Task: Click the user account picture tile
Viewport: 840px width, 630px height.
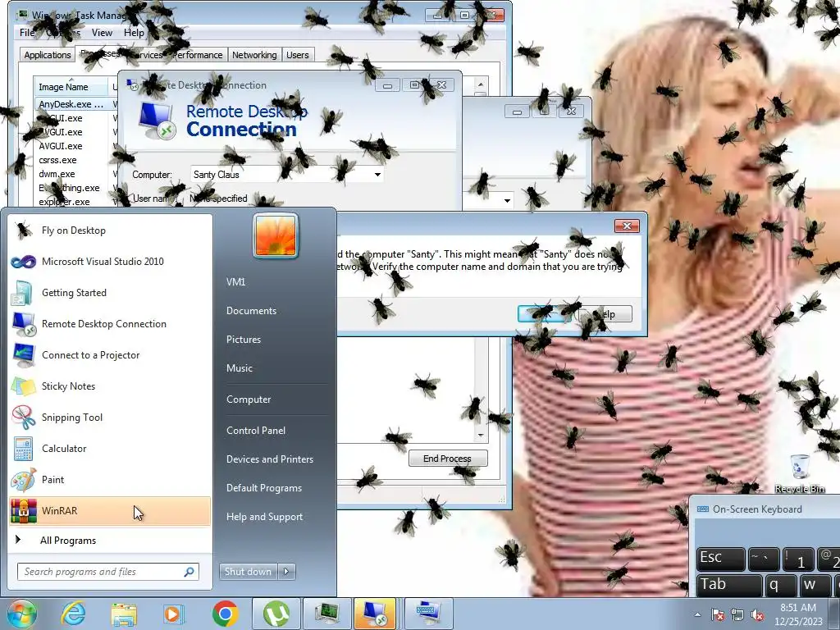Action: coord(276,235)
